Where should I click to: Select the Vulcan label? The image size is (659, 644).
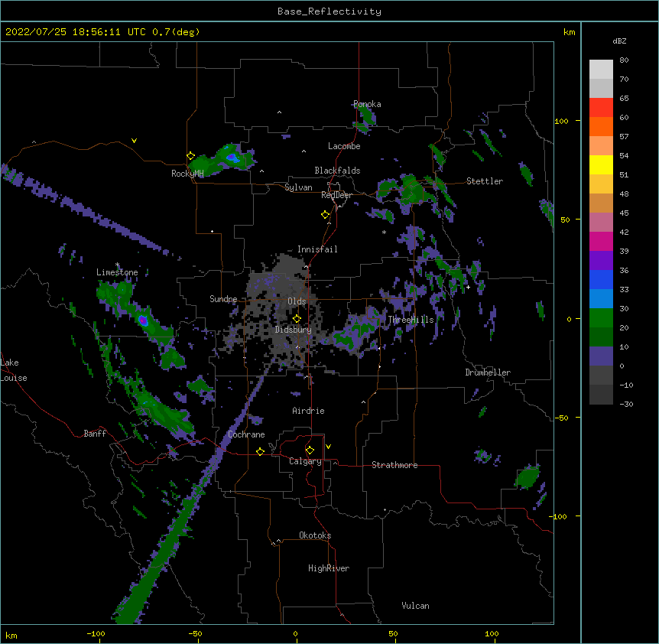click(x=415, y=606)
